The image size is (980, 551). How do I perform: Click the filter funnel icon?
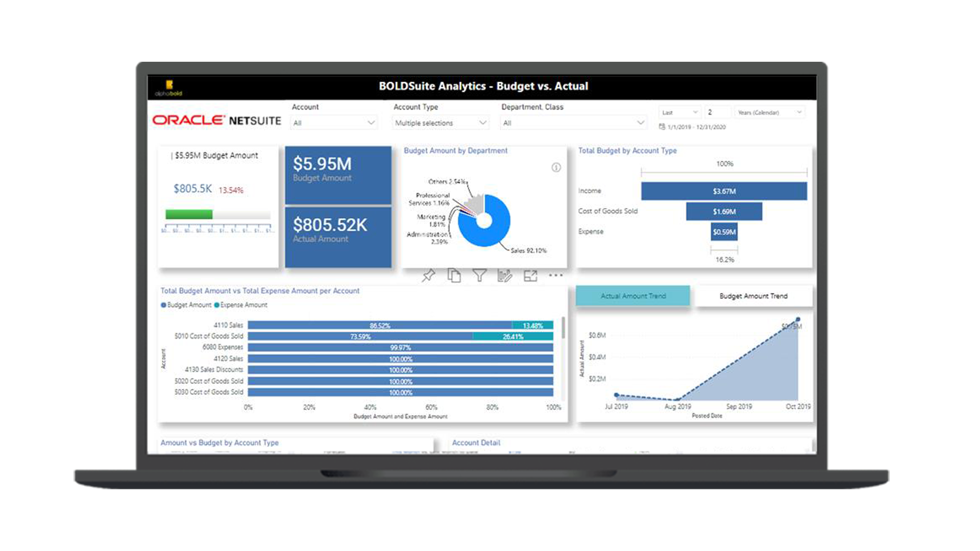click(479, 275)
